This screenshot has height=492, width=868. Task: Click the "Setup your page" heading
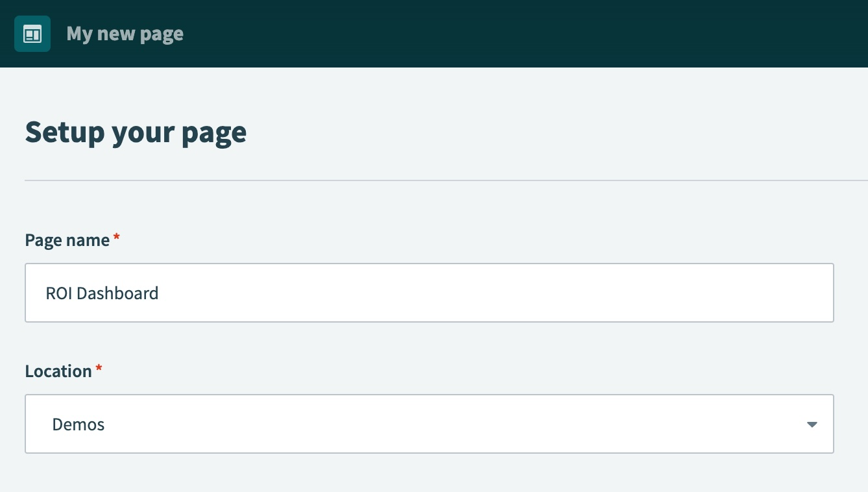136,132
